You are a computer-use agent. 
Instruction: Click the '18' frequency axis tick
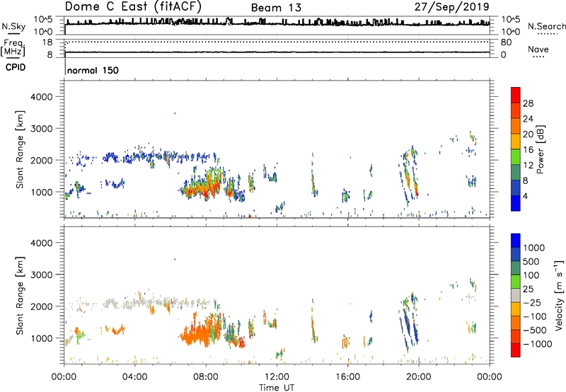pos(47,42)
